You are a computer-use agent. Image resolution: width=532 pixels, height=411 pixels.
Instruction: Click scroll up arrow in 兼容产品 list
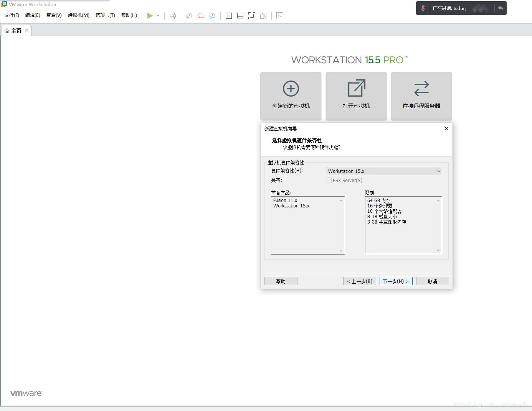[x=341, y=201]
